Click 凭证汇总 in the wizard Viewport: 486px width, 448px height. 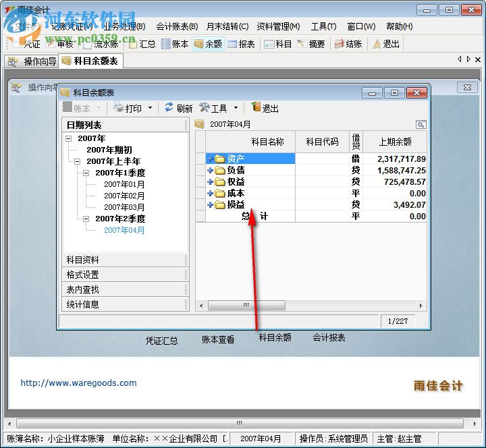click(x=161, y=341)
